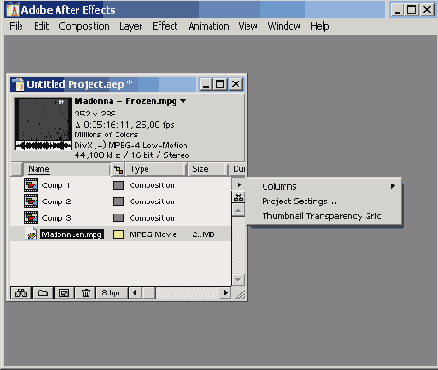The image size is (438, 370).
Task: Sort by the Type column header
Action: 155,169
